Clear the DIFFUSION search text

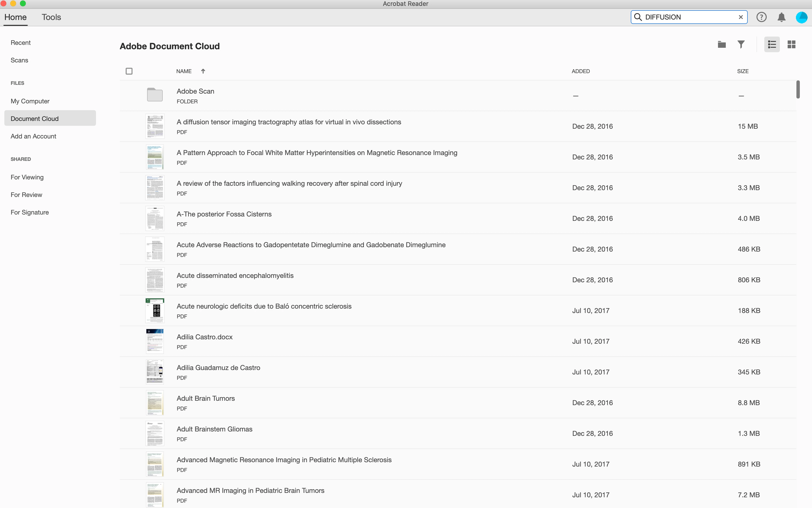pyautogui.click(x=740, y=17)
